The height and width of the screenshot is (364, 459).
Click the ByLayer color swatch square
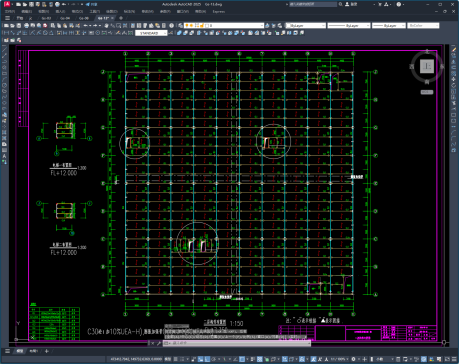(289, 25)
